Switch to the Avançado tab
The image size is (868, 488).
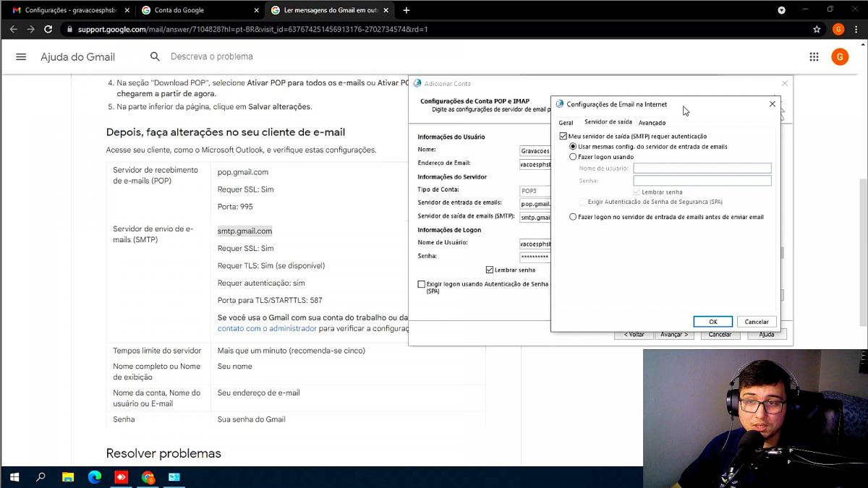652,123
